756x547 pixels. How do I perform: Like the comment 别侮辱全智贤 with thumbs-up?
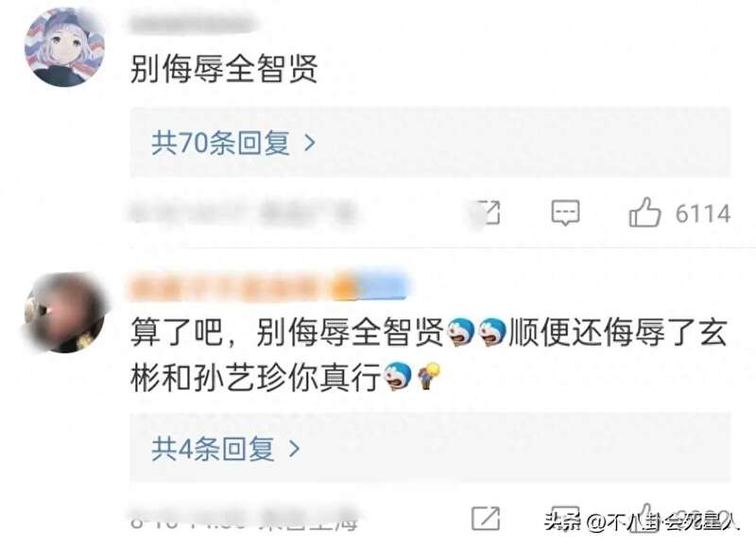point(644,212)
